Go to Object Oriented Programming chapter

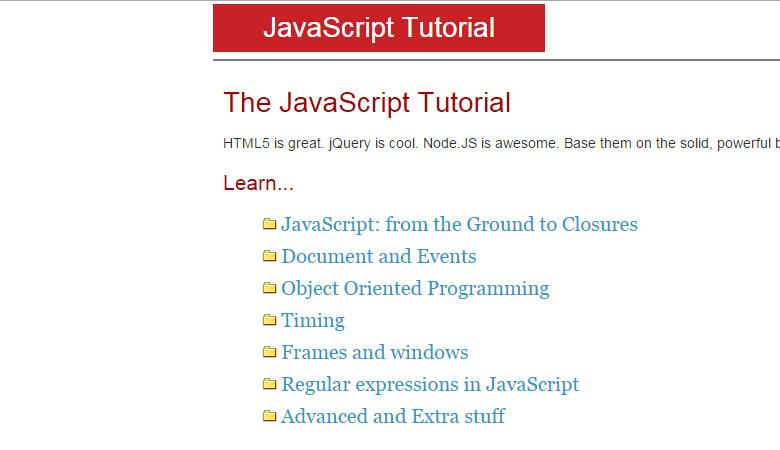(x=415, y=289)
